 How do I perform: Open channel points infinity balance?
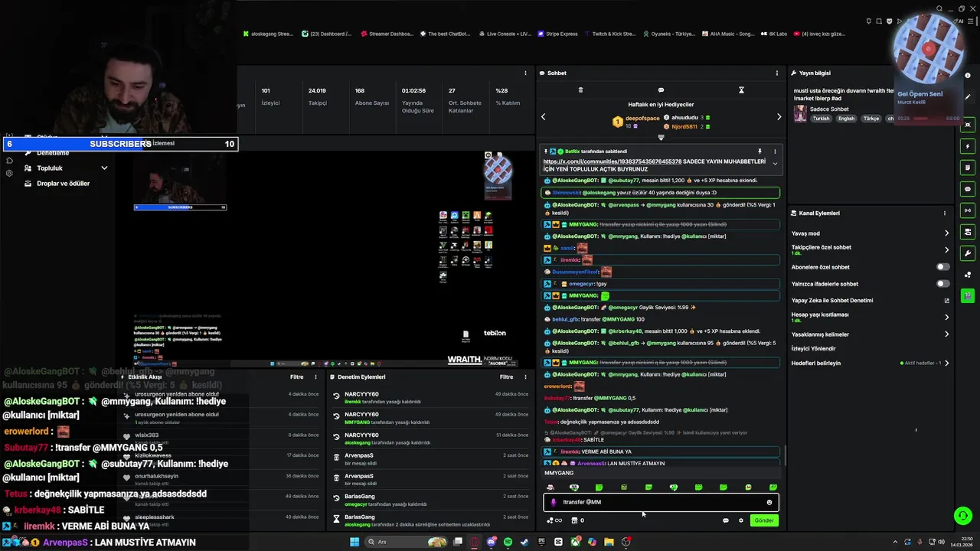point(554,520)
